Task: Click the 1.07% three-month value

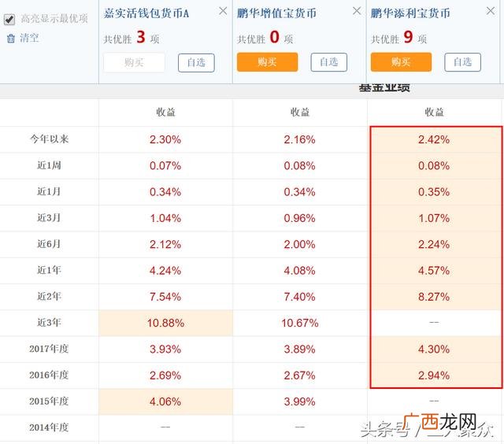Action: pyautogui.click(x=434, y=218)
